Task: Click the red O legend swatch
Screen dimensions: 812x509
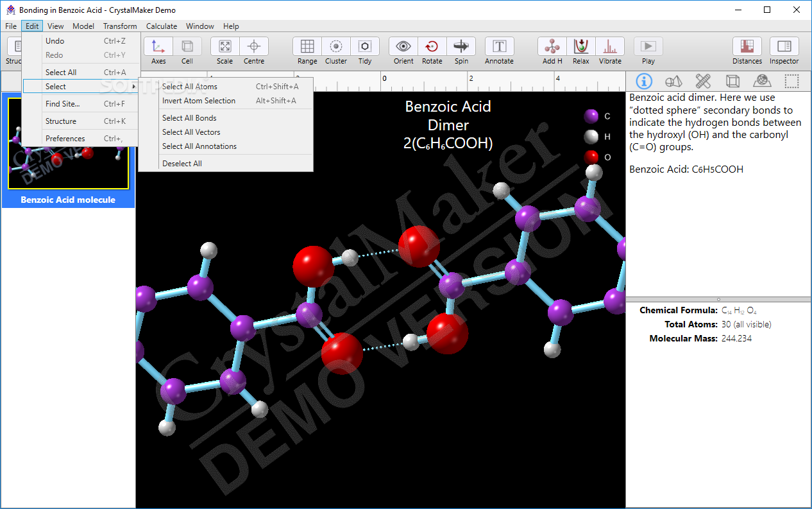Action: pos(591,157)
